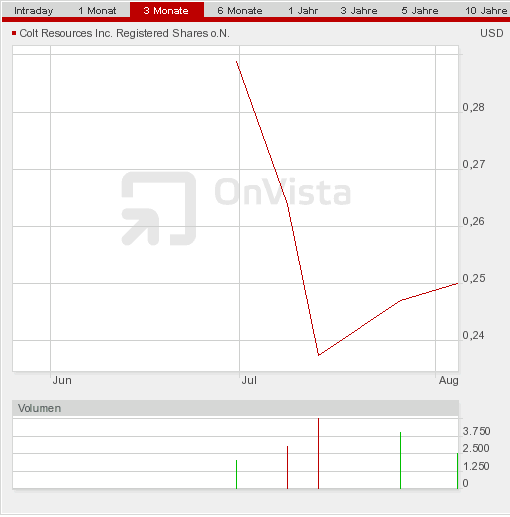
Task: Click the Colt Resources Inc. legend label
Action: (124, 33)
